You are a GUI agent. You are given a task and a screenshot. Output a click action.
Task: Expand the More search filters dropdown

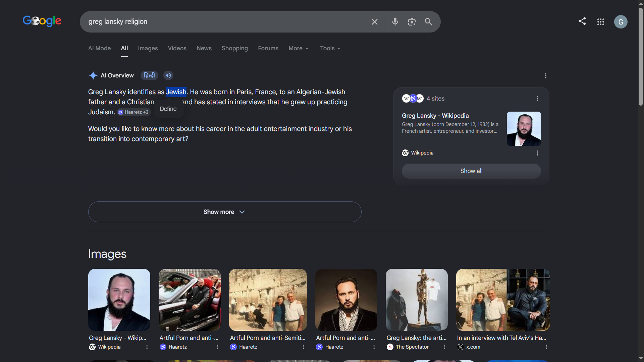coord(298,48)
